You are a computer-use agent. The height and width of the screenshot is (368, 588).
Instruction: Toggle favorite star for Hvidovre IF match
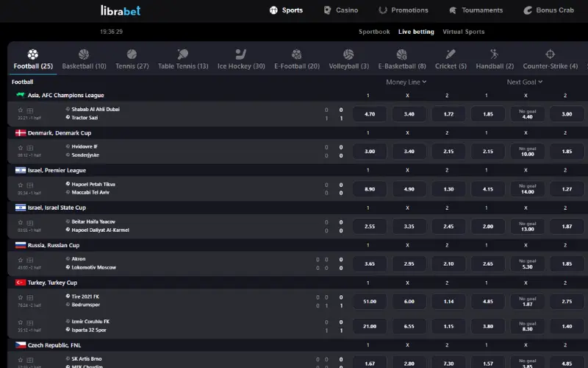point(21,148)
